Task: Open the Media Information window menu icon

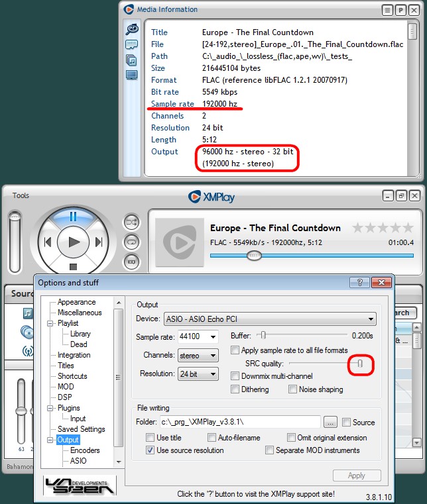Action: (387, 11)
